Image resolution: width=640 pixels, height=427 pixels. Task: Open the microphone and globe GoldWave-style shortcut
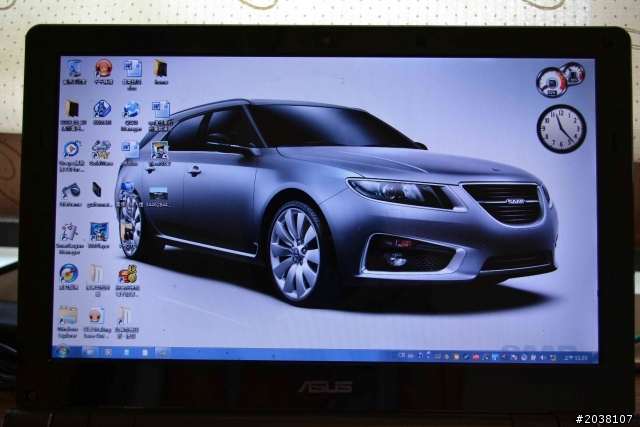click(101, 153)
